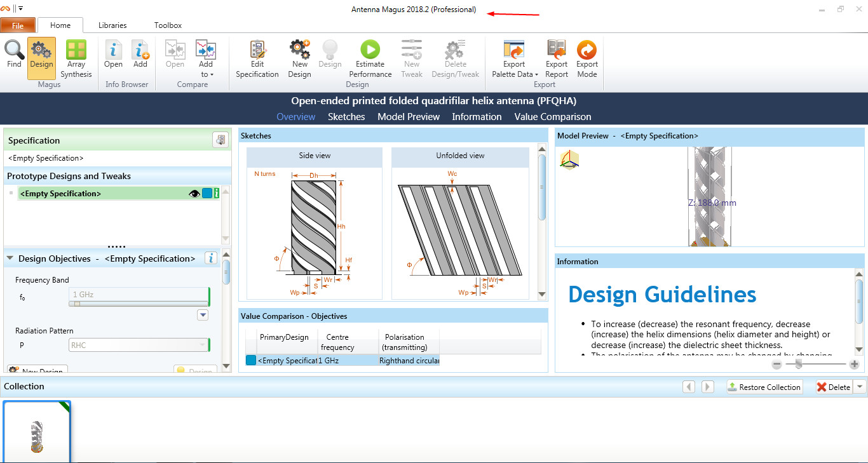This screenshot has height=463, width=868.
Task: Click the Export Report icon
Action: click(x=557, y=59)
